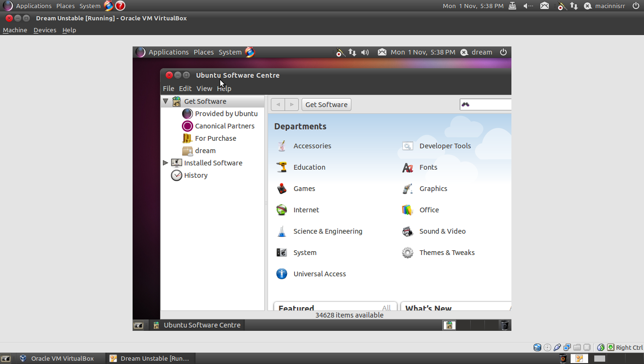Select the dream source in sidebar

coord(199,151)
